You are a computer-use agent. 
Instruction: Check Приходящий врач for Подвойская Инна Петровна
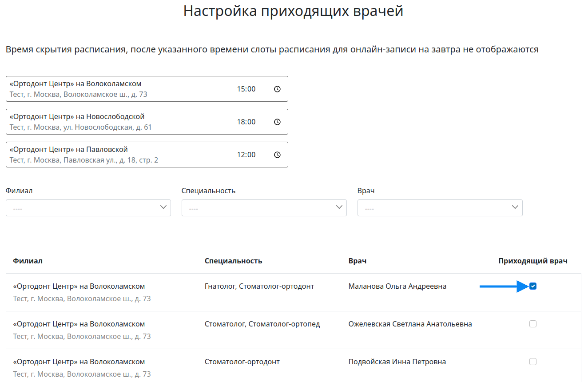coord(533,362)
